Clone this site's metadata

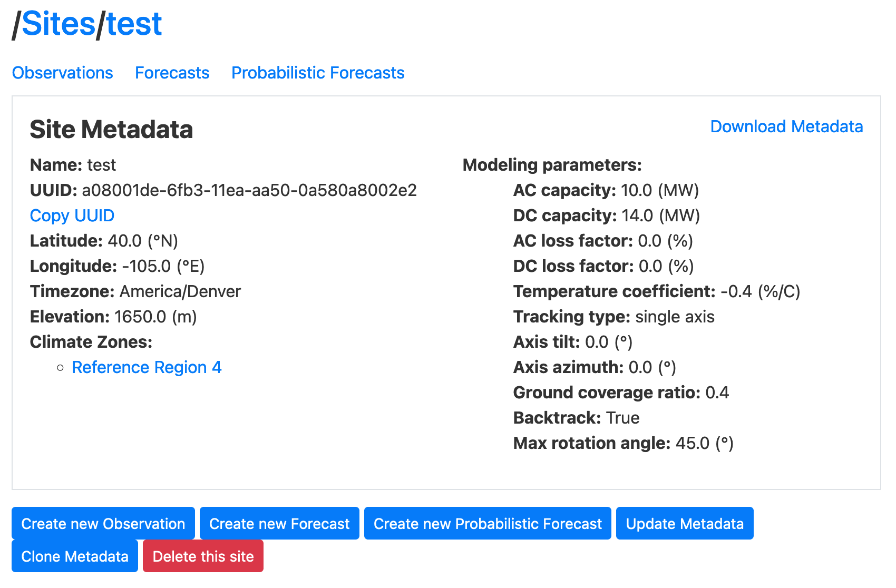click(74, 556)
